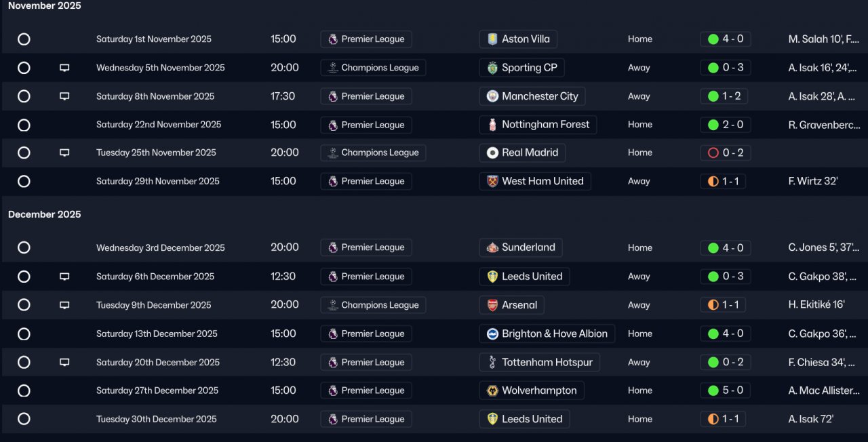Screen dimensions: 868x442
Task: Click the Premier League logo in the Sunderland row
Action: [333, 248]
